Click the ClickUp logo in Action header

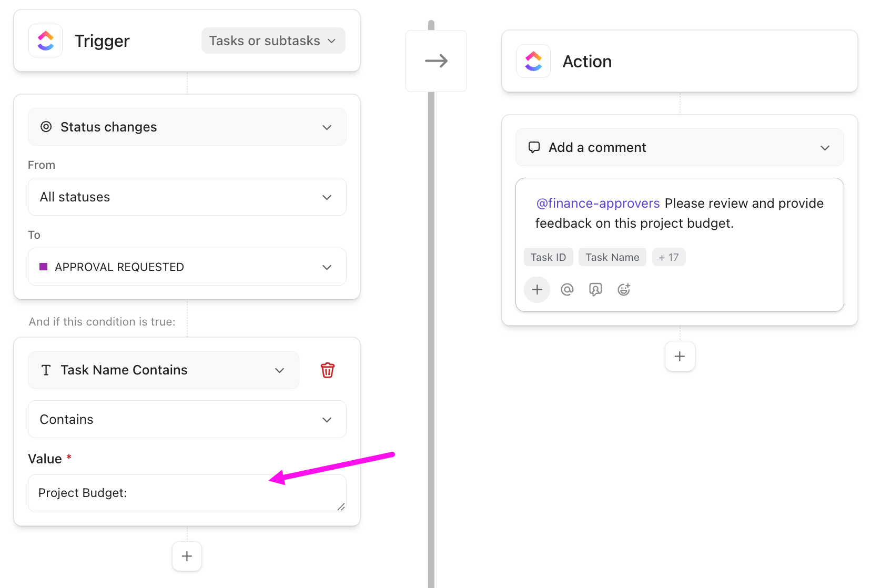click(533, 61)
